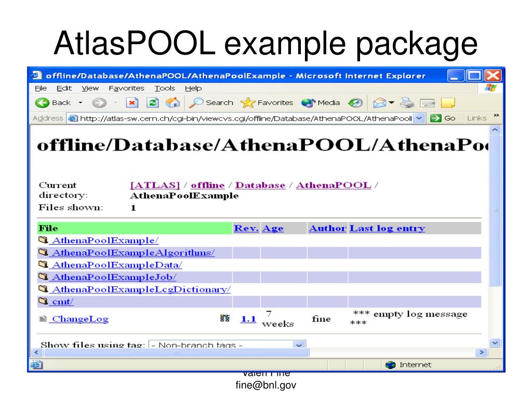Image resolution: width=532 pixels, height=399 pixels.
Task: Click the folder icon beside AthenaPoolExampleAlgorithms/
Action: tap(43, 252)
